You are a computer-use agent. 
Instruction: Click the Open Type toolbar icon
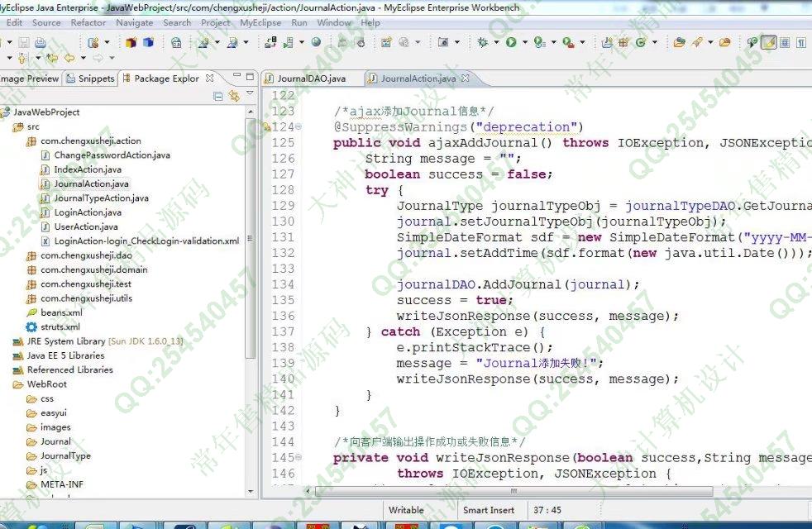pos(679,42)
